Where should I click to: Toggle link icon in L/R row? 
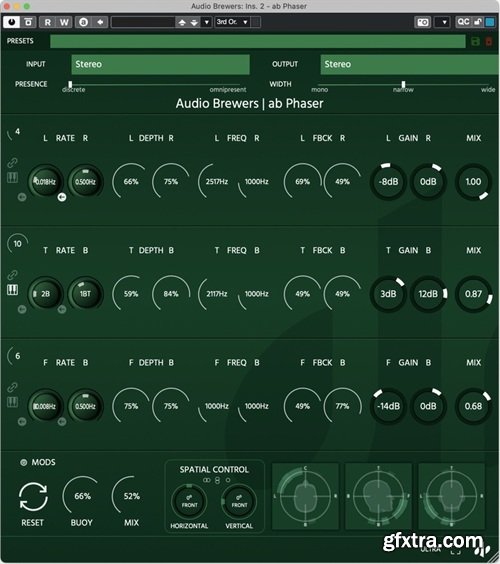(12, 163)
